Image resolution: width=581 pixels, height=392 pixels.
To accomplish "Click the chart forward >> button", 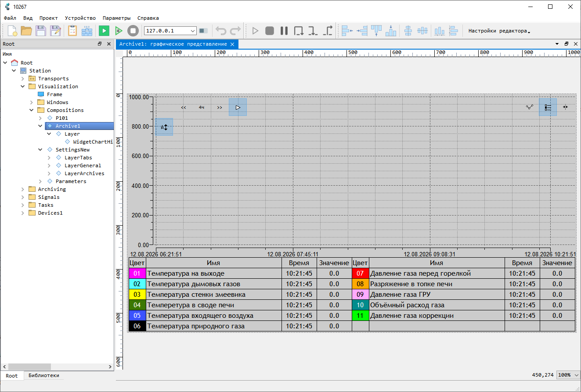I will coord(220,107).
